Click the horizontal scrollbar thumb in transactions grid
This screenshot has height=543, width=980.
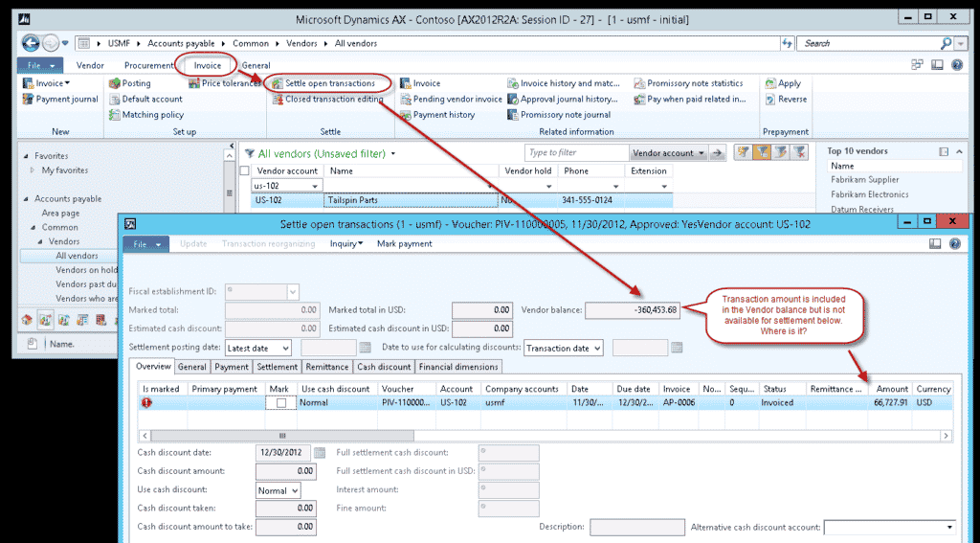282,436
